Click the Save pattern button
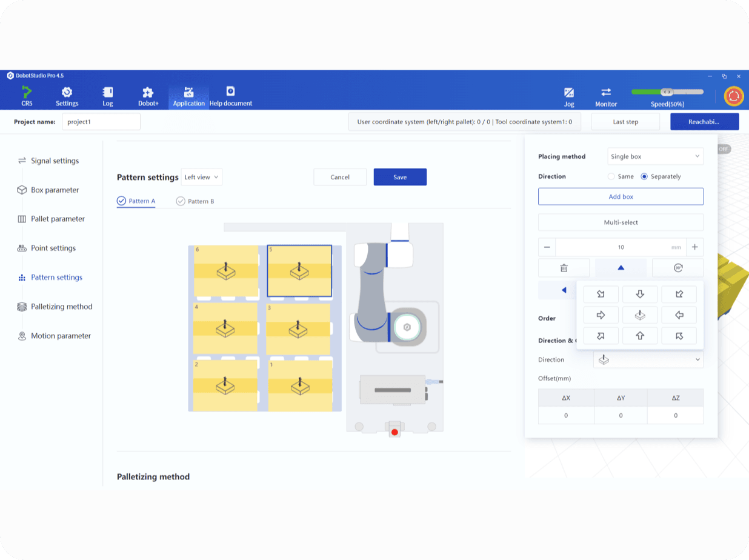The height and width of the screenshot is (560, 749). click(400, 177)
